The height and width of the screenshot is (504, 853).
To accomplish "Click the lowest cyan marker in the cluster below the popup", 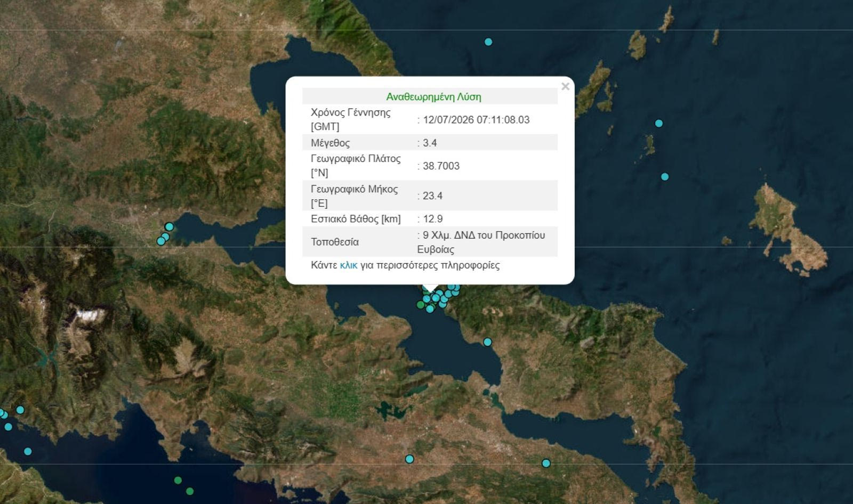I will coord(430,309).
